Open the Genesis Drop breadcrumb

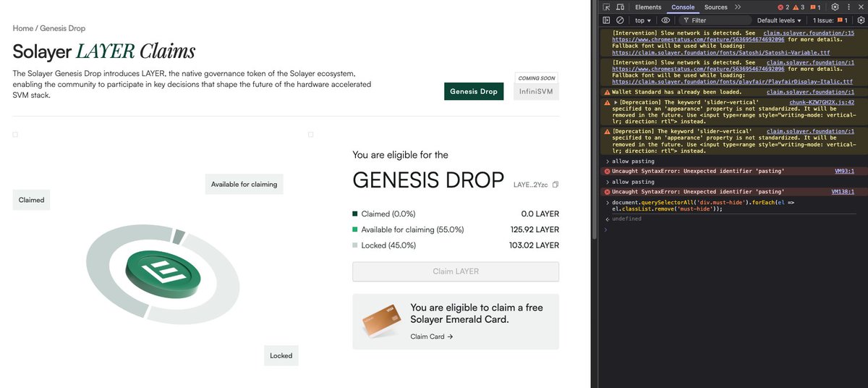[62, 28]
